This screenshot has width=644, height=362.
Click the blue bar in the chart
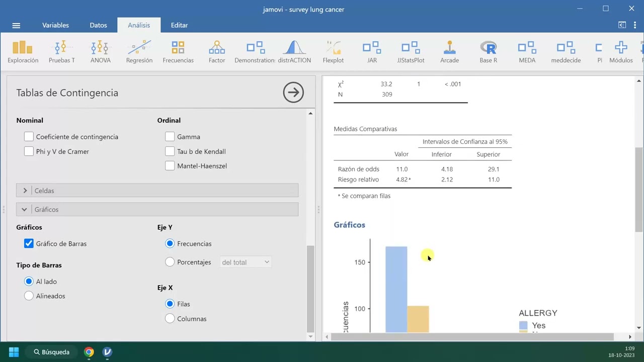pyautogui.click(x=396, y=289)
